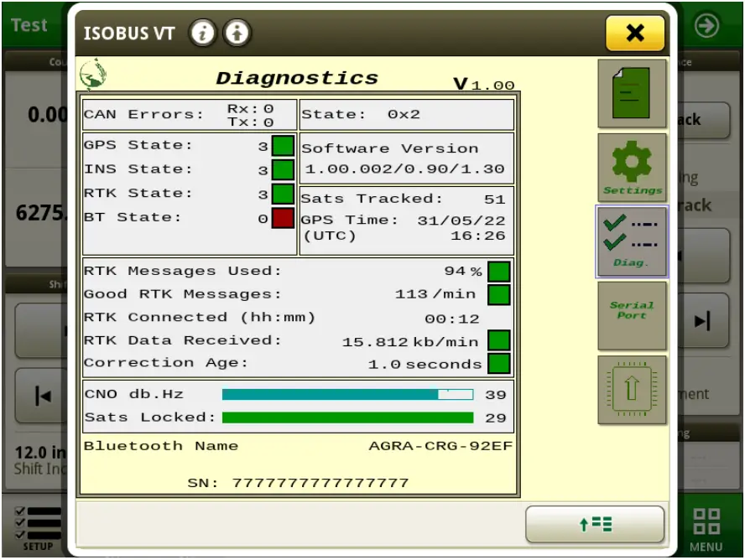
Task: Open the green document page icon
Action: point(632,94)
